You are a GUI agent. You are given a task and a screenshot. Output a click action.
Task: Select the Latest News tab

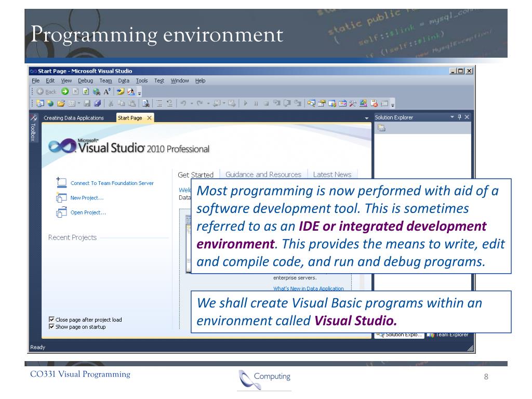tap(332, 175)
